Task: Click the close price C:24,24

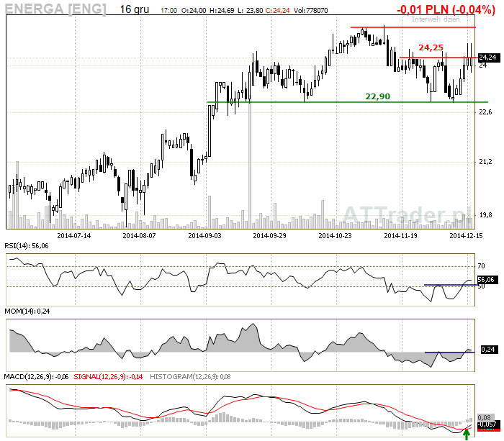Action: tap(278, 11)
